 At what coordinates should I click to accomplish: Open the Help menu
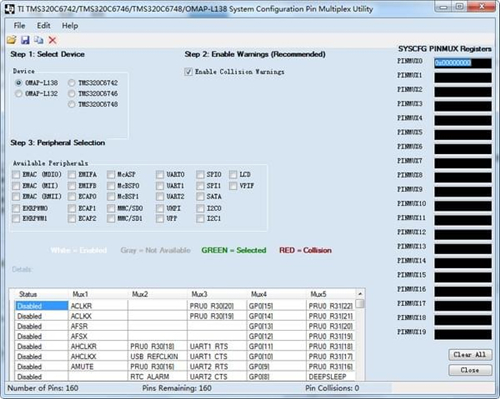coord(70,25)
